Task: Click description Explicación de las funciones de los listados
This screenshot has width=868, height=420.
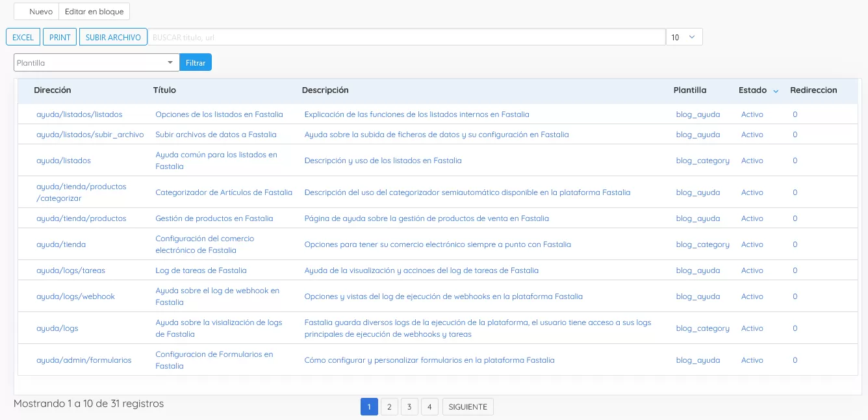Action: click(x=416, y=114)
